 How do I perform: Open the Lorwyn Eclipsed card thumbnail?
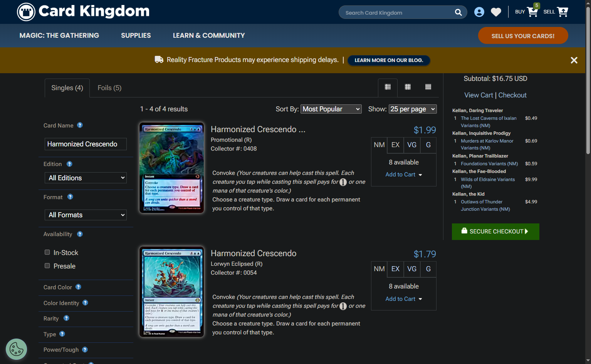(x=171, y=292)
